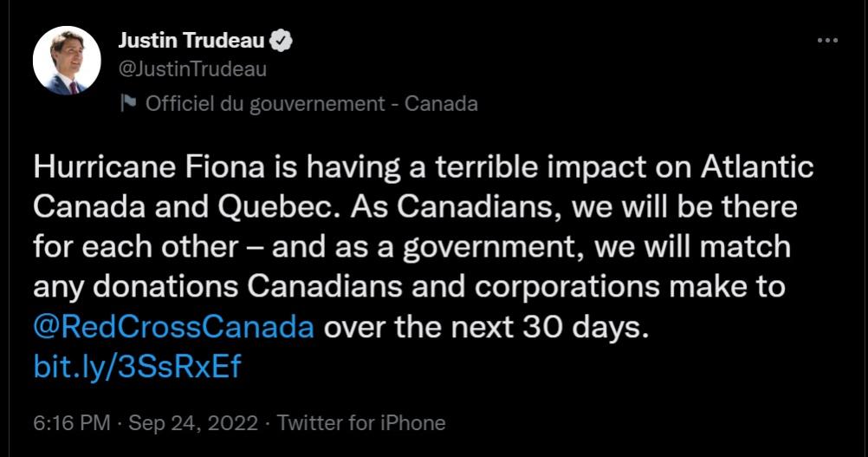The height and width of the screenshot is (457, 868).
Task: Click the word "match" in the tweet
Action: 745,248
